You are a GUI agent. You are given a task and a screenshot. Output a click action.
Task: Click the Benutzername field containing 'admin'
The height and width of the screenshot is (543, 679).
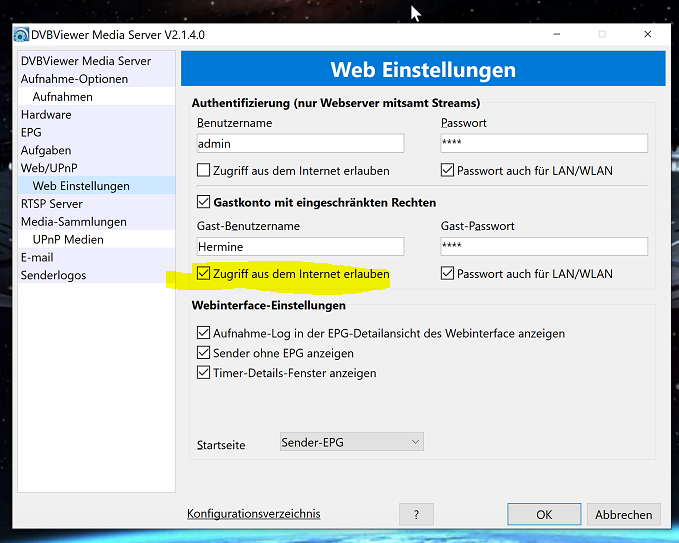click(x=300, y=143)
